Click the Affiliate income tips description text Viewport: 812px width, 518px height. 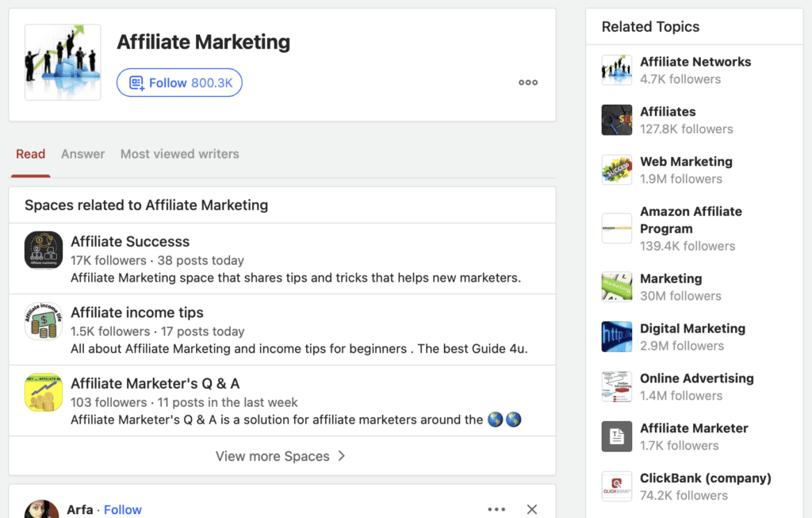pos(299,348)
